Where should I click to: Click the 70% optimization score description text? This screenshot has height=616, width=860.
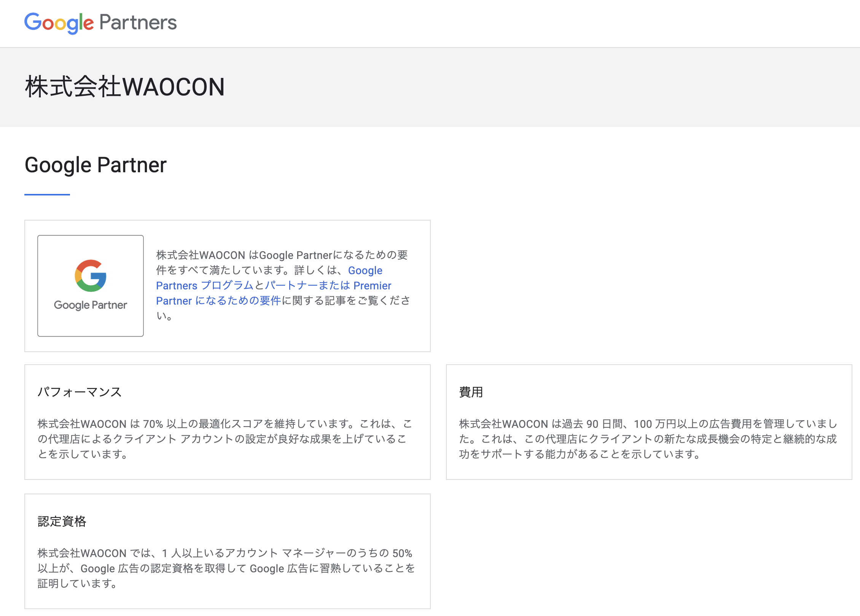tap(225, 439)
